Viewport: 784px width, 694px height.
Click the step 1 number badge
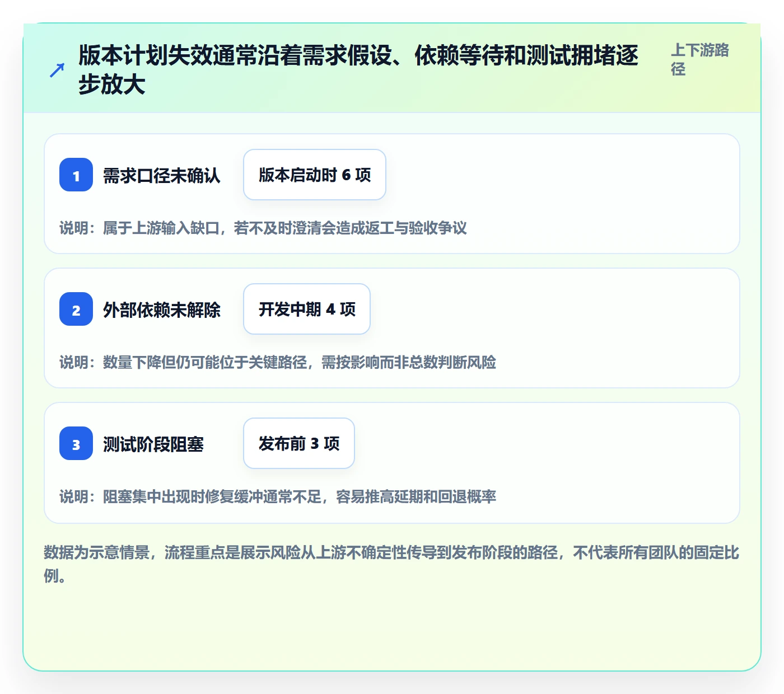[76, 175]
